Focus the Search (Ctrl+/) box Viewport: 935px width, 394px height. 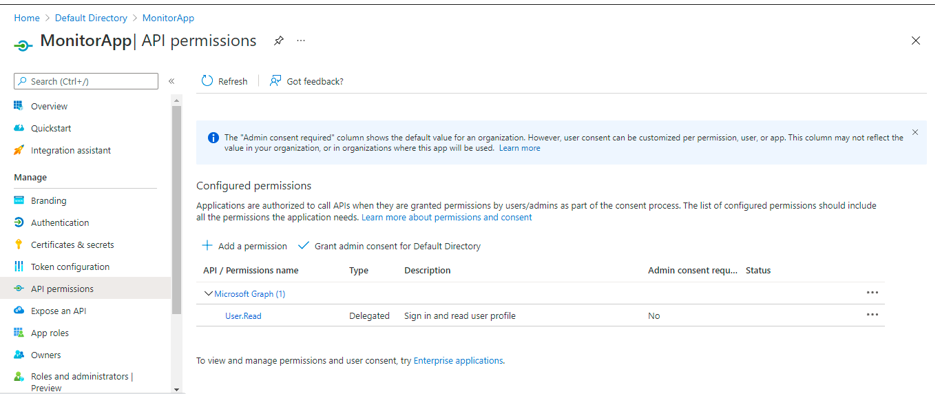(x=86, y=81)
